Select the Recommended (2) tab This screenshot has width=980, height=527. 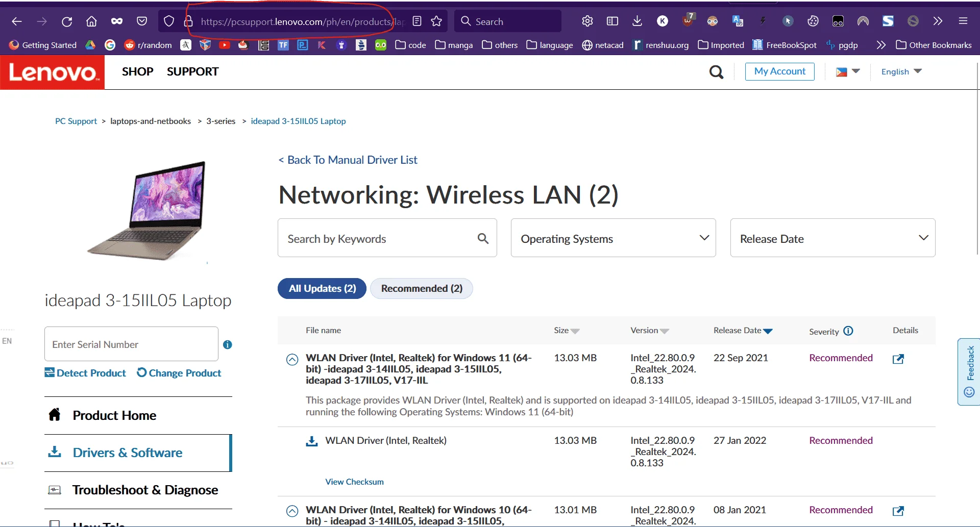click(422, 288)
